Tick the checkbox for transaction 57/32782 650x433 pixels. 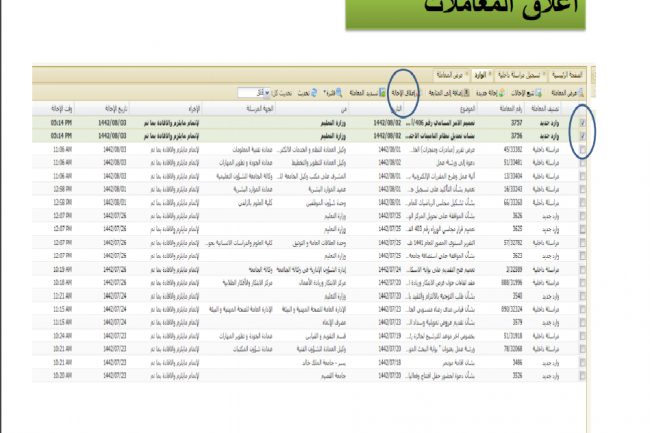(582, 242)
